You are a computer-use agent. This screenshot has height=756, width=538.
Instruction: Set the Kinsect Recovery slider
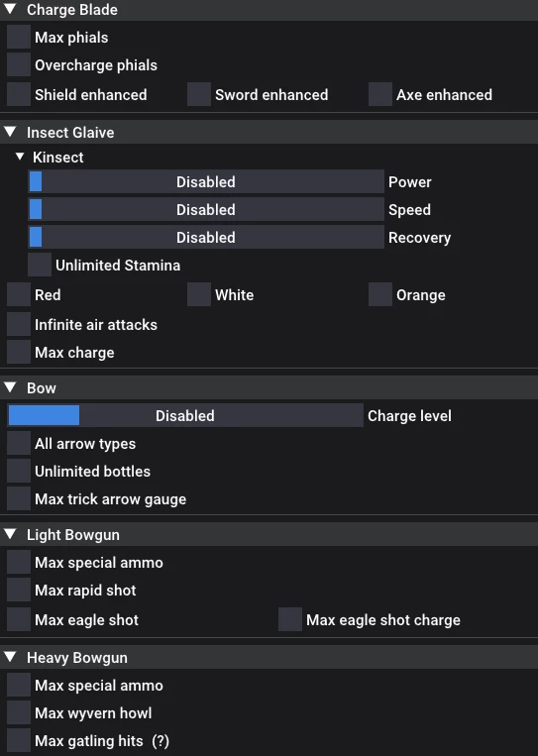(206, 237)
